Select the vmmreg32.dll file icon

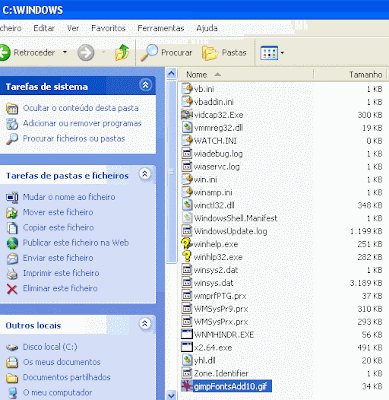[x=187, y=127]
